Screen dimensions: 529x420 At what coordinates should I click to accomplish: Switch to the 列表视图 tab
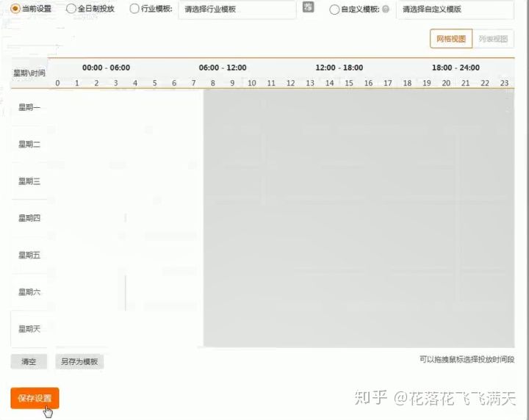pos(493,40)
